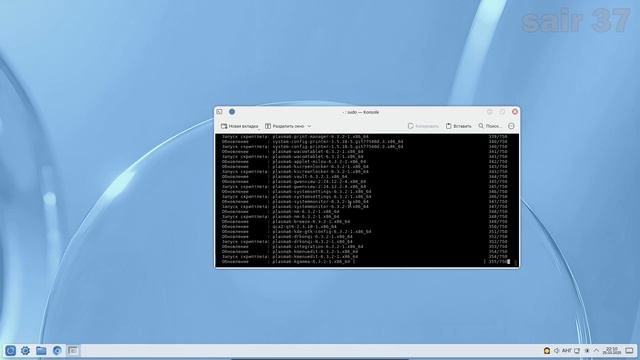
Task: Click the brightness tray icon
Action: (587, 351)
